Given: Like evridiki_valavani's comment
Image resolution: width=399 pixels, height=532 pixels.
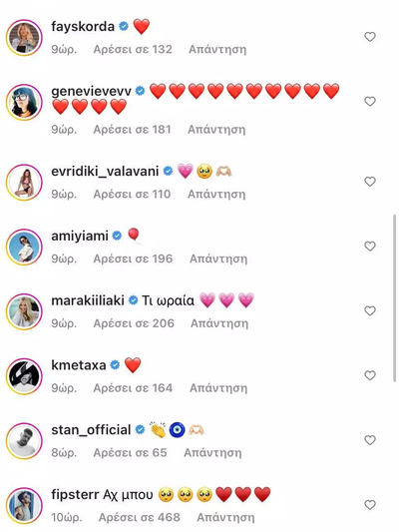Looking at the screenshot, I should (x=370, y=182).
